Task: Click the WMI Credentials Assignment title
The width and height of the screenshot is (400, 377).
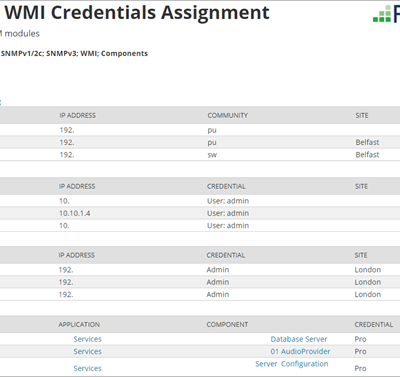Action: 137,13
